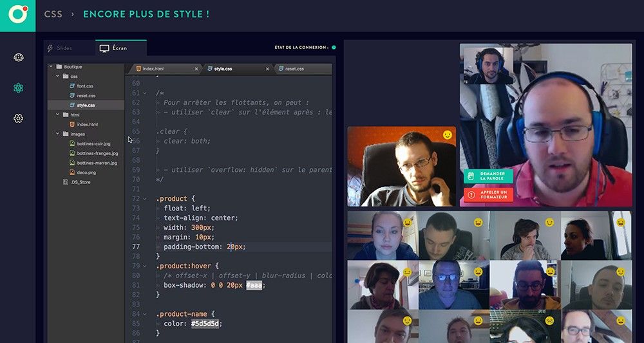Click line number 83 in the gutter
Viewport: 644px width, 343px height.
[x=135, y=304]
